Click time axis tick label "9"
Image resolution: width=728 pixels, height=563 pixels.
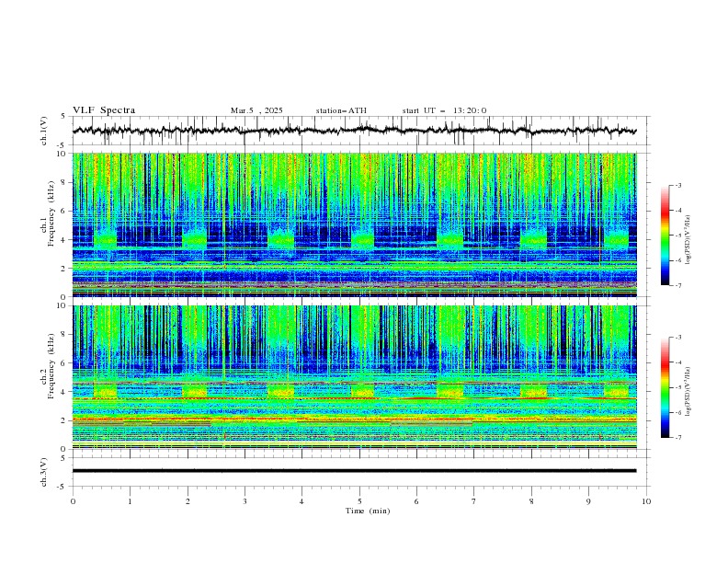[x=588, y=501]
